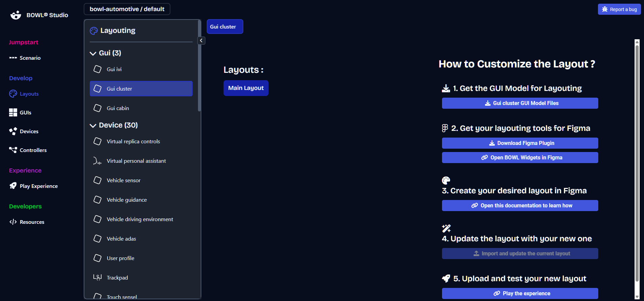Collapse the Layouting panel with arrow button
The width and height of the screenshot is (644, 301).
tap(201, 41)
